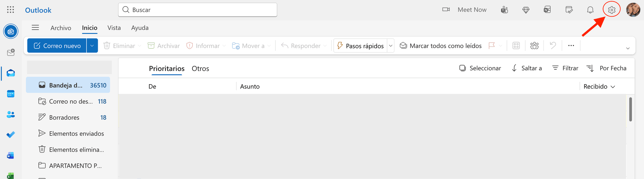Open the Borradores folder
The image size is (644, 179).
(x=68, y=117)
